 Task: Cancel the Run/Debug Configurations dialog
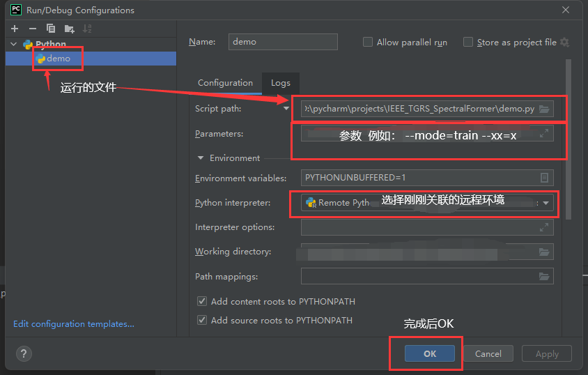(488, 353)
